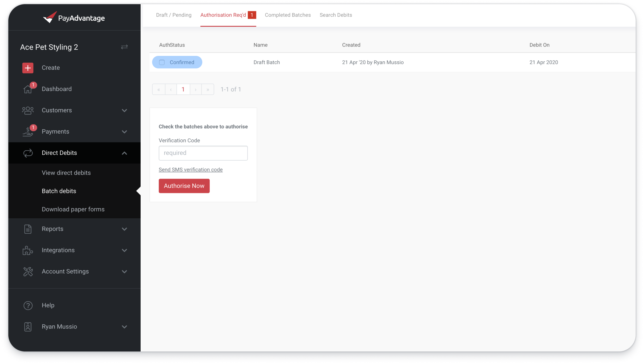This screenshot has width=644, height=364.
Task: Click the Send SMS verification code link
Action: 191,169
